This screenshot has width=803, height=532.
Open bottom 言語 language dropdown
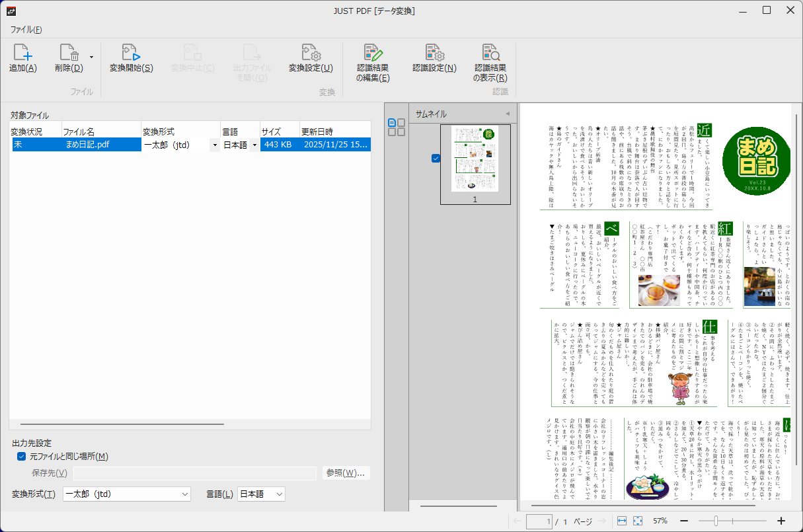pyautogui.click(x=261, y=494)
